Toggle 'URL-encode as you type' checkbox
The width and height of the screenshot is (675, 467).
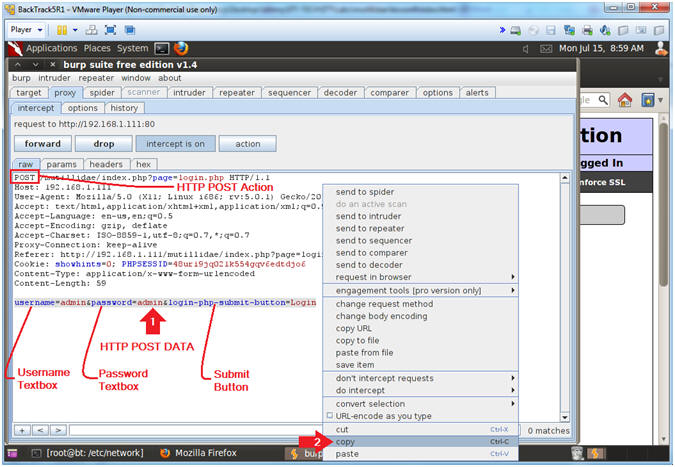(330, 416)
